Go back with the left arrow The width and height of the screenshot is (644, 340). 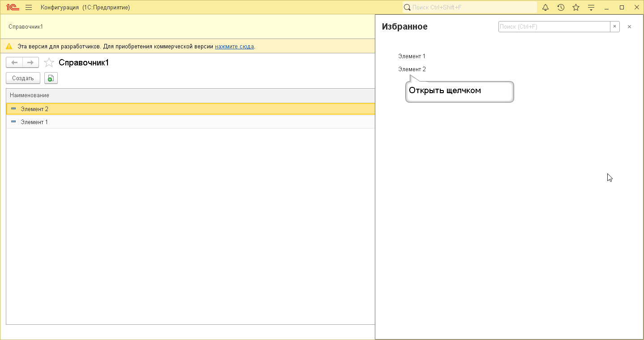click(14, 63)
